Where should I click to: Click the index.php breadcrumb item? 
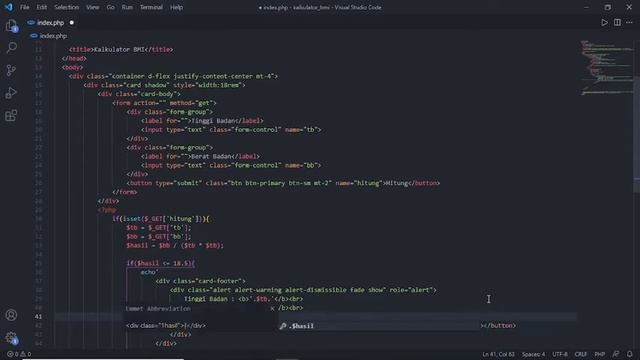pos(53,36)
